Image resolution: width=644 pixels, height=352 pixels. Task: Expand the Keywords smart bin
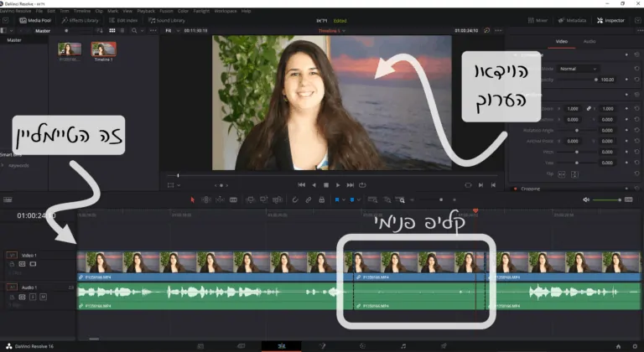pos(3,166)
